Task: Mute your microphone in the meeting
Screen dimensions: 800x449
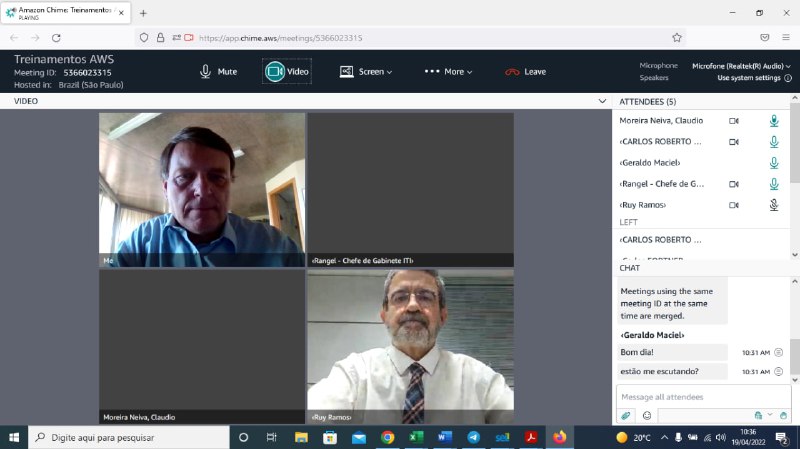Action: [x=218, y=72]
